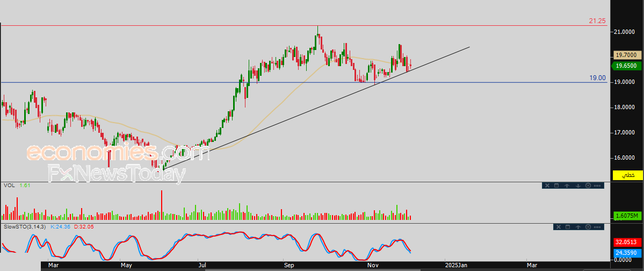
Task: Click the VOL value 1.61 reading
Action: [x=25, y=186]
